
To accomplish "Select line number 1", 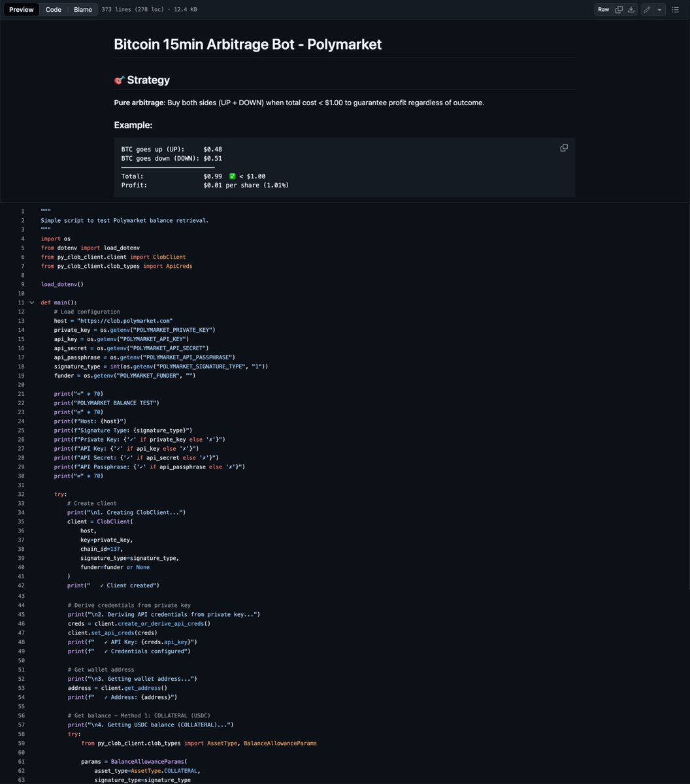I will click(22, 211).
